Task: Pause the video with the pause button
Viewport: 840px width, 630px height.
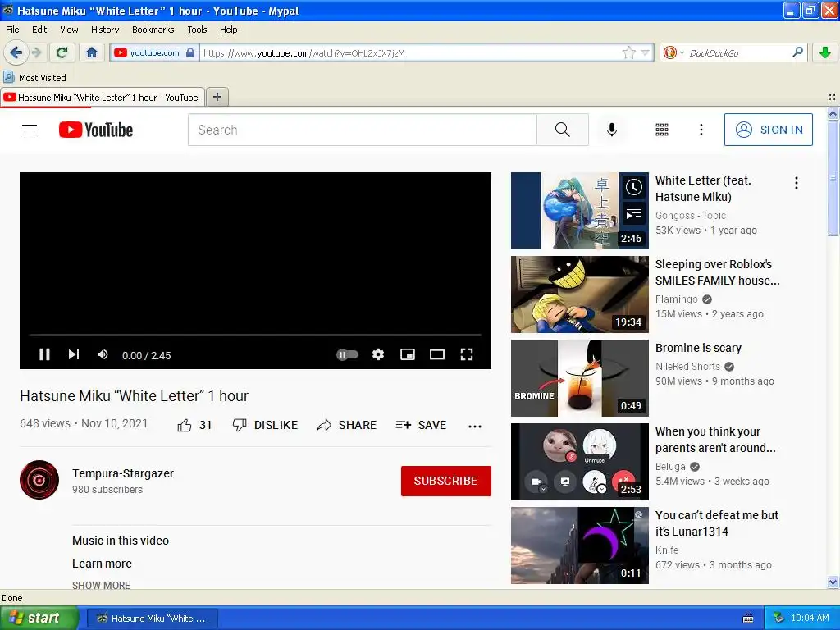Action: 44,354
